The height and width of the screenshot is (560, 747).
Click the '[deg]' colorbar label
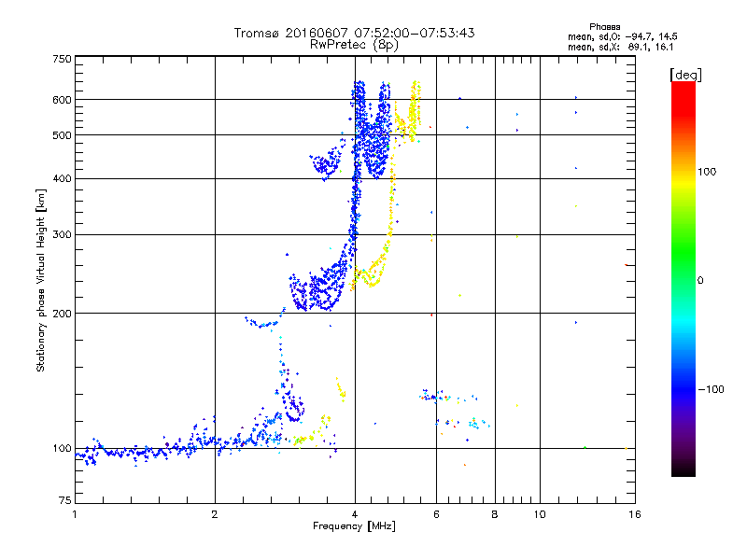point(685,75)
